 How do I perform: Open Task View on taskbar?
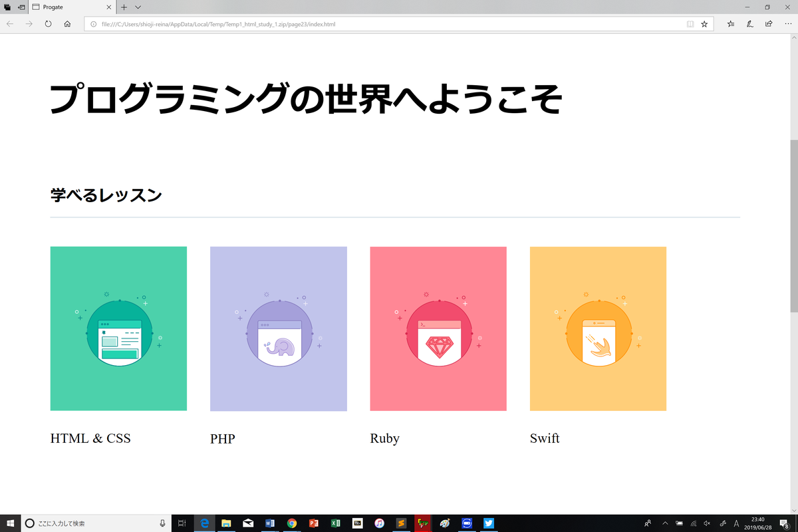182,523
